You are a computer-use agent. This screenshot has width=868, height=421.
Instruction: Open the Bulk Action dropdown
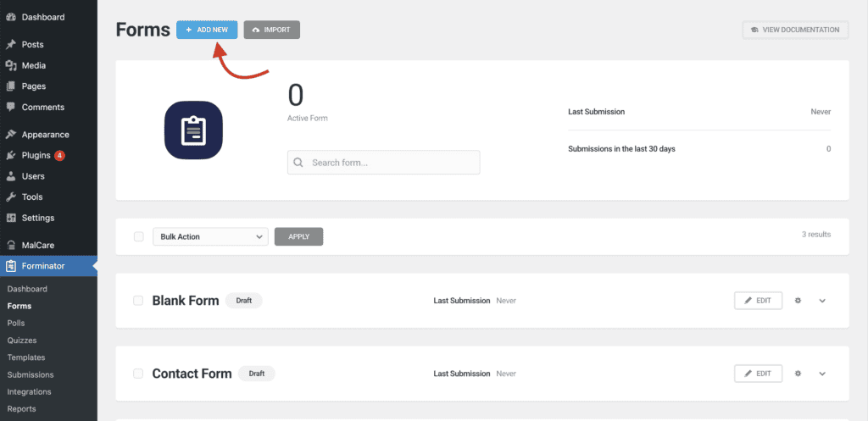click(210, 237)
